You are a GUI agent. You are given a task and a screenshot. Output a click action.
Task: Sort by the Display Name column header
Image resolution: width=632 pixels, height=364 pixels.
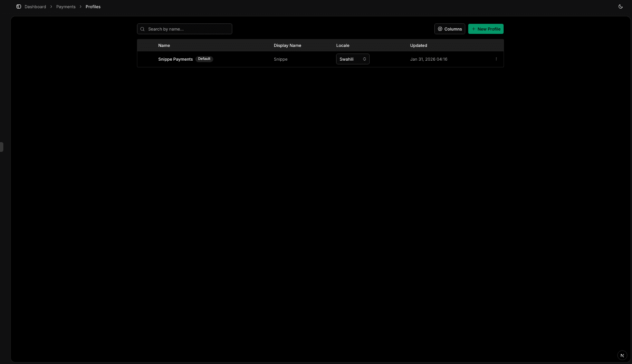pos(287,45)
